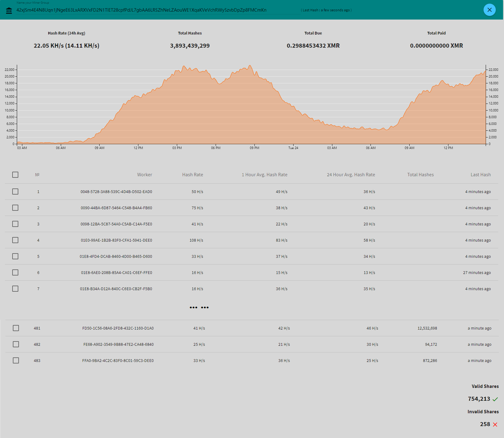Sort table by Hash Rate column header
The height and width of the screenshot is (438, 504).
pos(192,175)
